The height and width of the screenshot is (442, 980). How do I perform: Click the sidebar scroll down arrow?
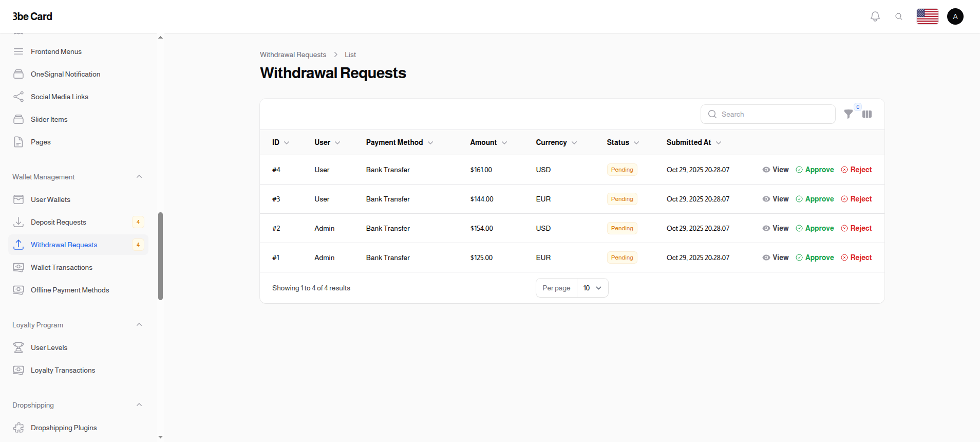pos(160,437)
